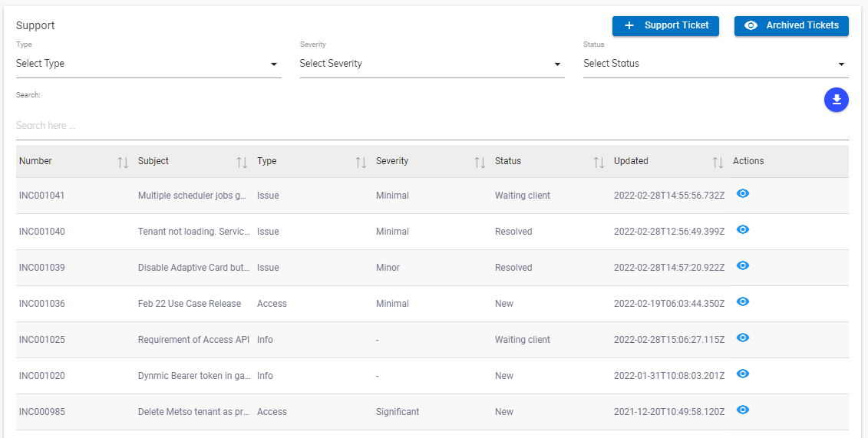This screenshot has height=438, width=868.
Task: View ticket INC001039 with eye icon
Action: [x=742, y=266]
